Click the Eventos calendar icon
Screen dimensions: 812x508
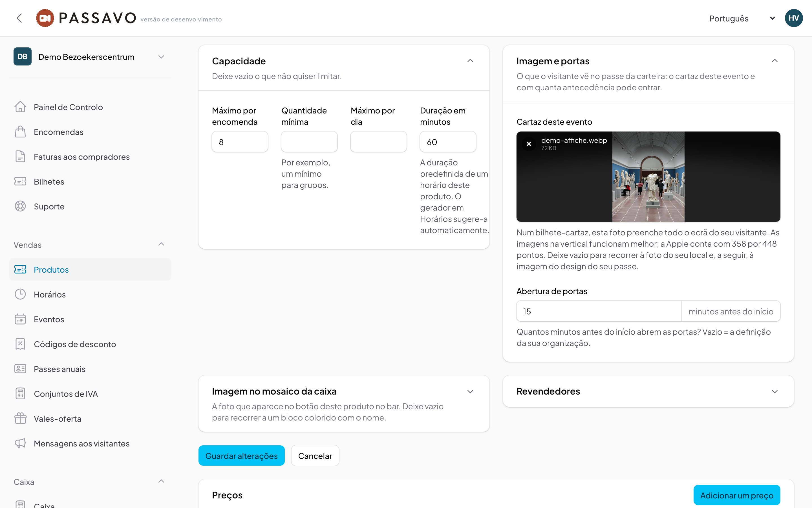coord(20,319)
